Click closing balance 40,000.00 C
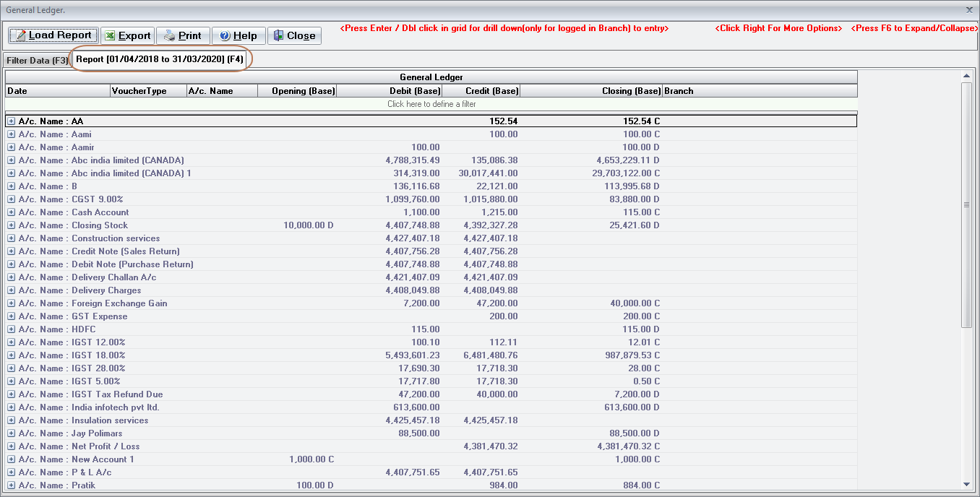The width and height of the screenshot is (980, 497). [x=635, y=303]
